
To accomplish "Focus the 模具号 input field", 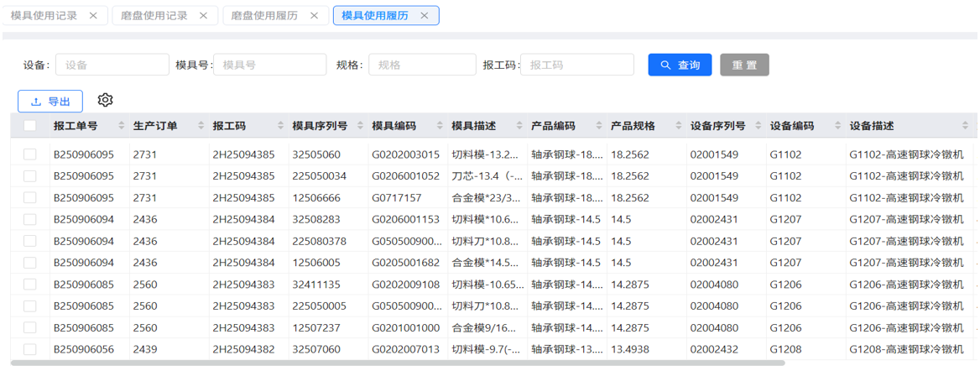I will 270,65.
